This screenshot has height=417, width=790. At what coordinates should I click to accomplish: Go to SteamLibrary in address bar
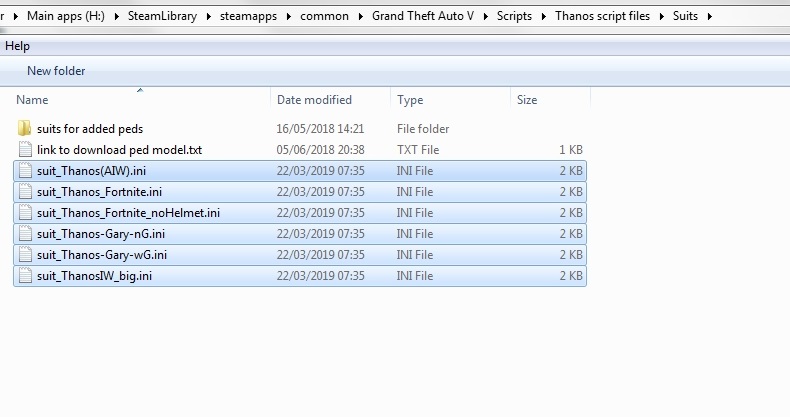pyautogui.click(x=162, y=16)
